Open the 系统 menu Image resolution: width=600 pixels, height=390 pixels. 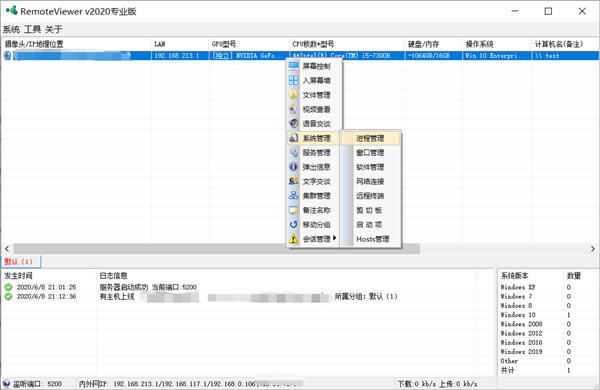tap(11, 29)
